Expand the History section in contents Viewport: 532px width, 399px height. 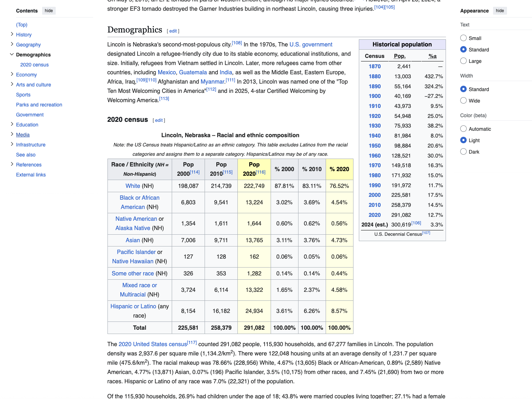12,34
